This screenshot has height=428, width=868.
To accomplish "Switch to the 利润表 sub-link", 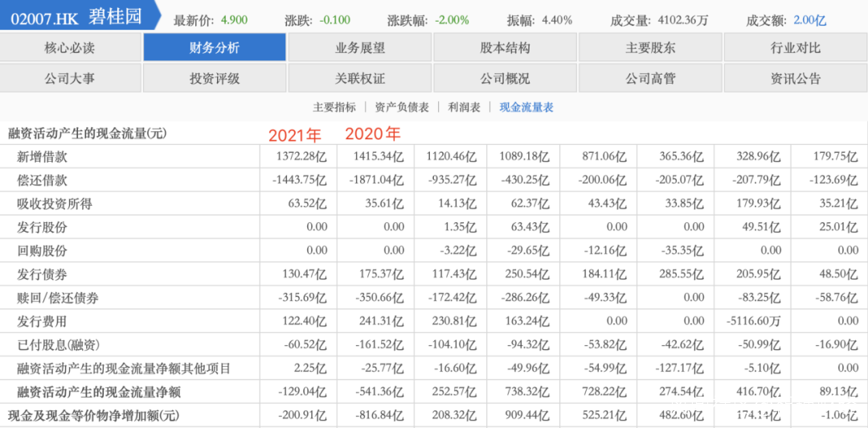I will tap(464, 108).
